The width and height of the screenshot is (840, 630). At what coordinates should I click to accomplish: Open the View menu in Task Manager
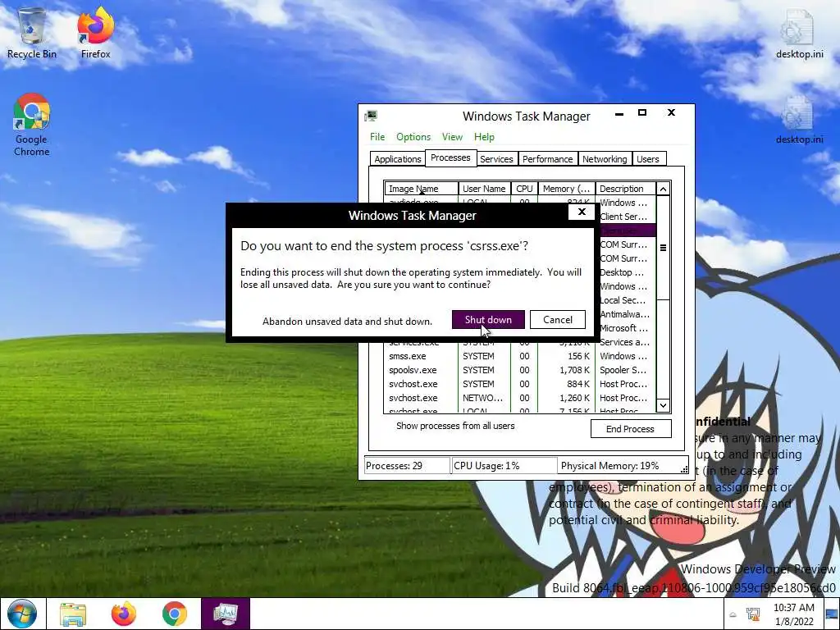tap(452, 137)
